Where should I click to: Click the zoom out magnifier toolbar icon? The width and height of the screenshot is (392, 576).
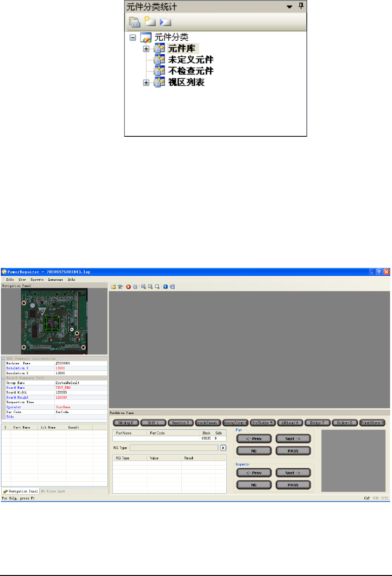150,287
